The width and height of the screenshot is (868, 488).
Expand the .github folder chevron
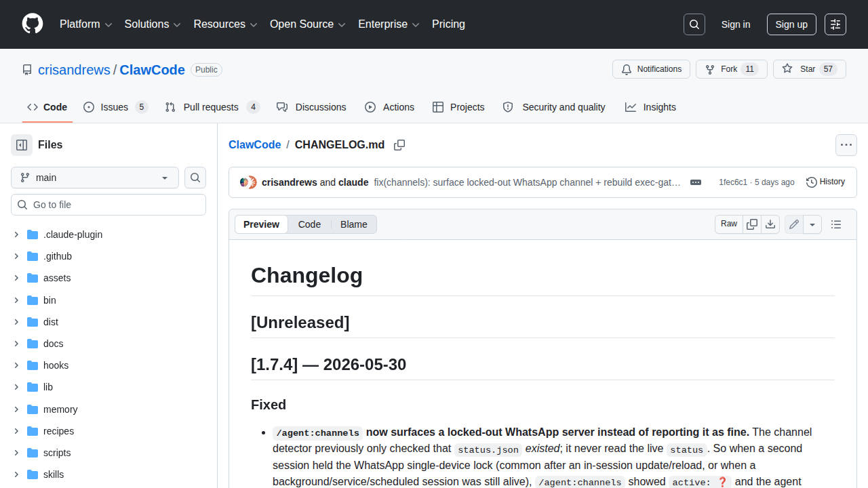(16, 256)
